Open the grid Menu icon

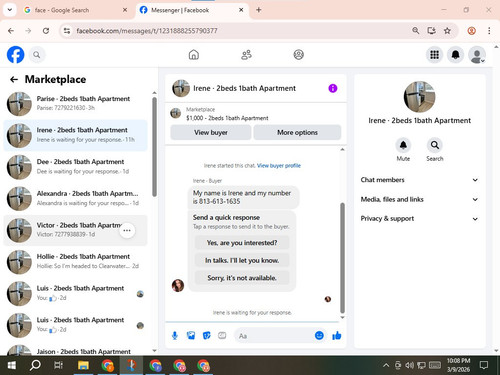434,55
